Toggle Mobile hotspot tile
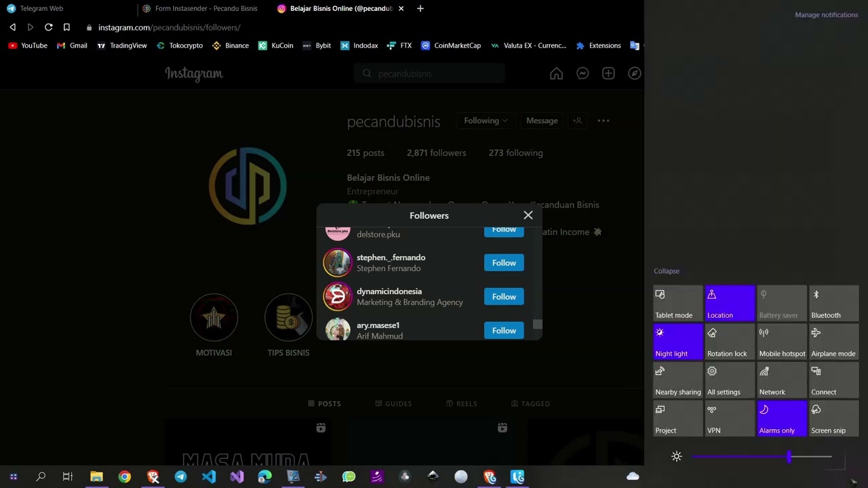 point(782,342)
